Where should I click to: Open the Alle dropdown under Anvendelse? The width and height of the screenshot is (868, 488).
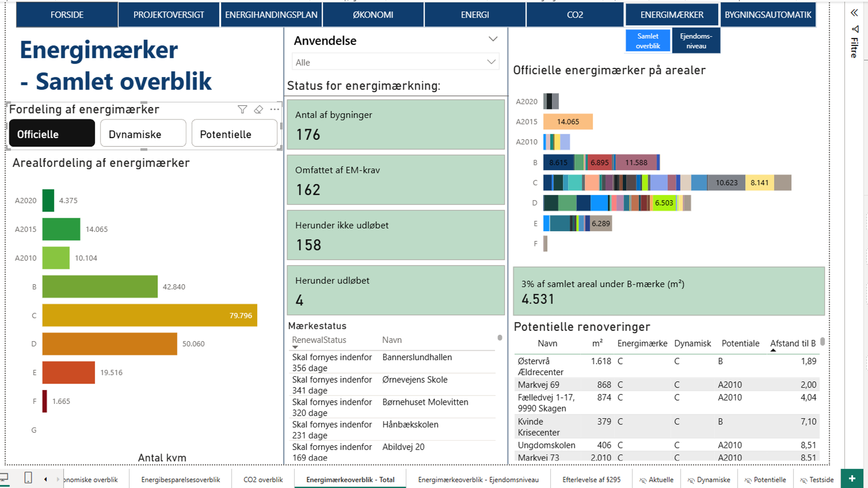396,62
